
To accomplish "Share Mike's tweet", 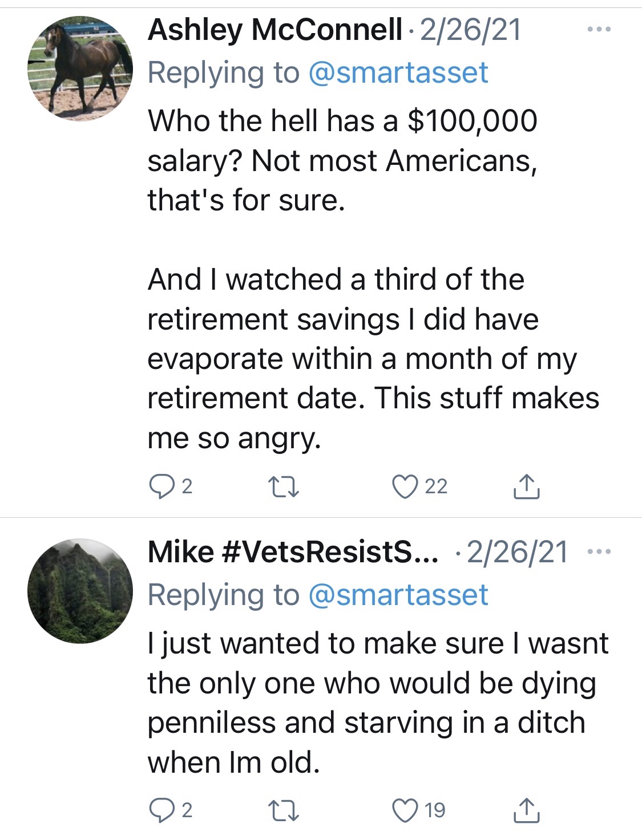I will 526,811.
